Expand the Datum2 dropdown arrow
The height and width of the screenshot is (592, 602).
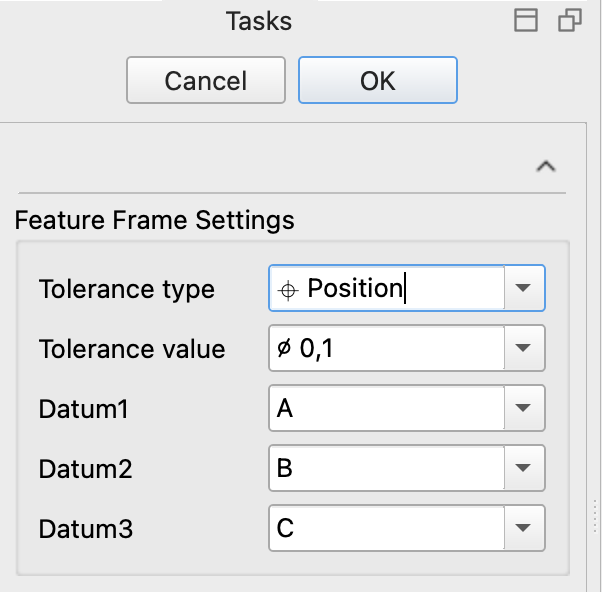tap(524, 468)
